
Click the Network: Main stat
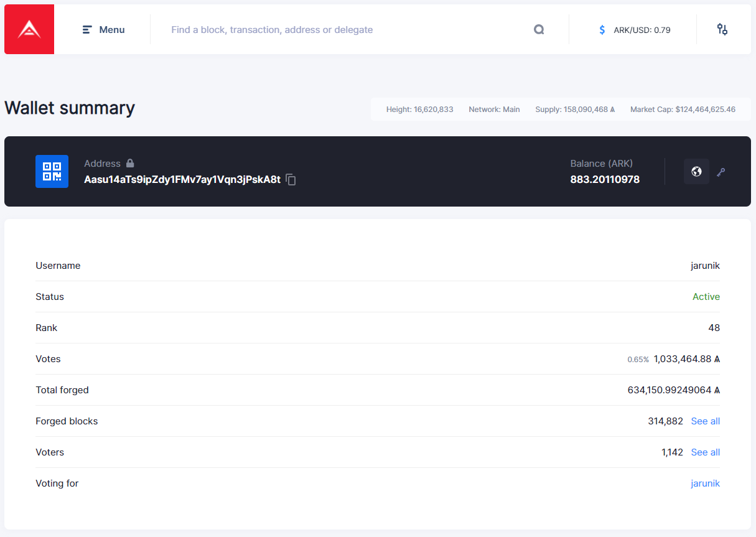(x=494, y=110)
